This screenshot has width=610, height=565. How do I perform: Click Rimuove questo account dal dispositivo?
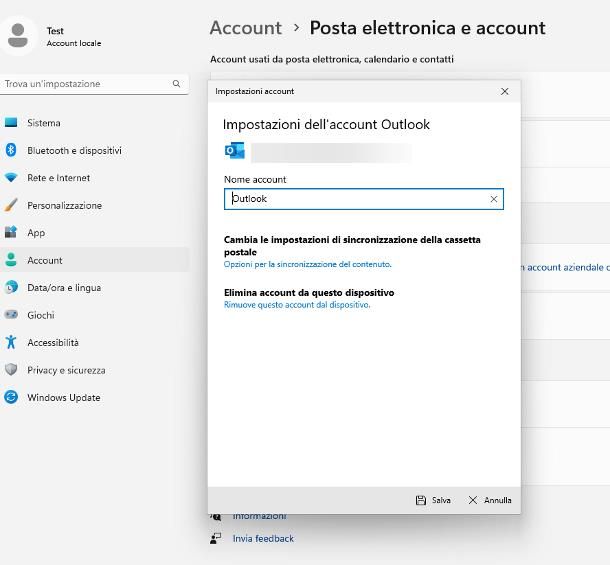tap(297, 305)
